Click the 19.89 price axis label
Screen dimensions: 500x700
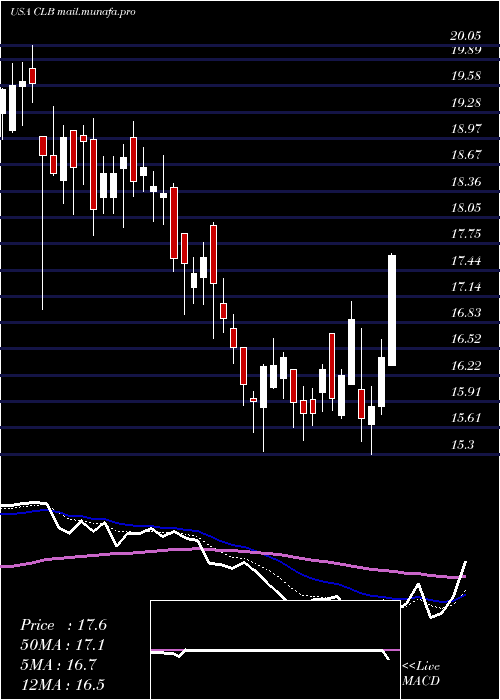[466, 50]
